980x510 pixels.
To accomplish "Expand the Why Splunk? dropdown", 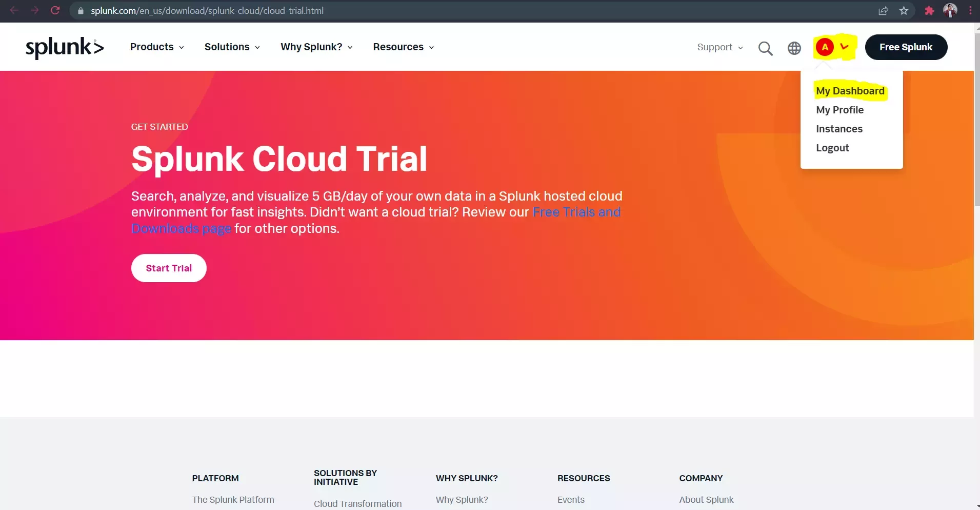I will click(316, 47).
